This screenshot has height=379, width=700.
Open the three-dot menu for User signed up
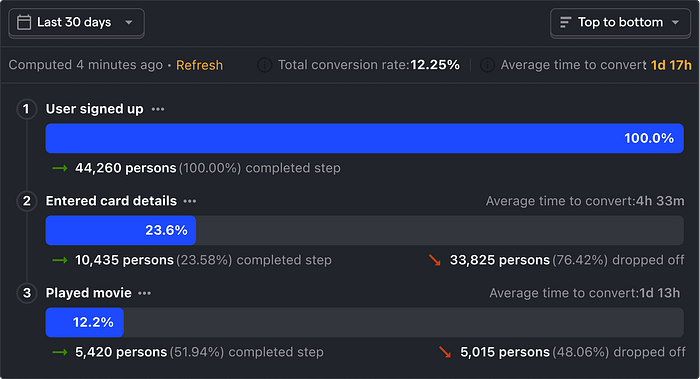[x=158, y=109]
